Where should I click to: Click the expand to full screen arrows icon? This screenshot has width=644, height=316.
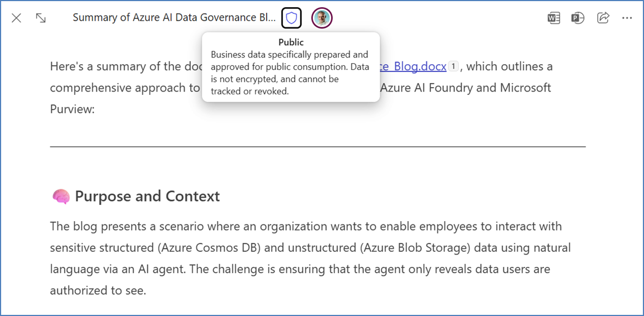click(41, 18)
